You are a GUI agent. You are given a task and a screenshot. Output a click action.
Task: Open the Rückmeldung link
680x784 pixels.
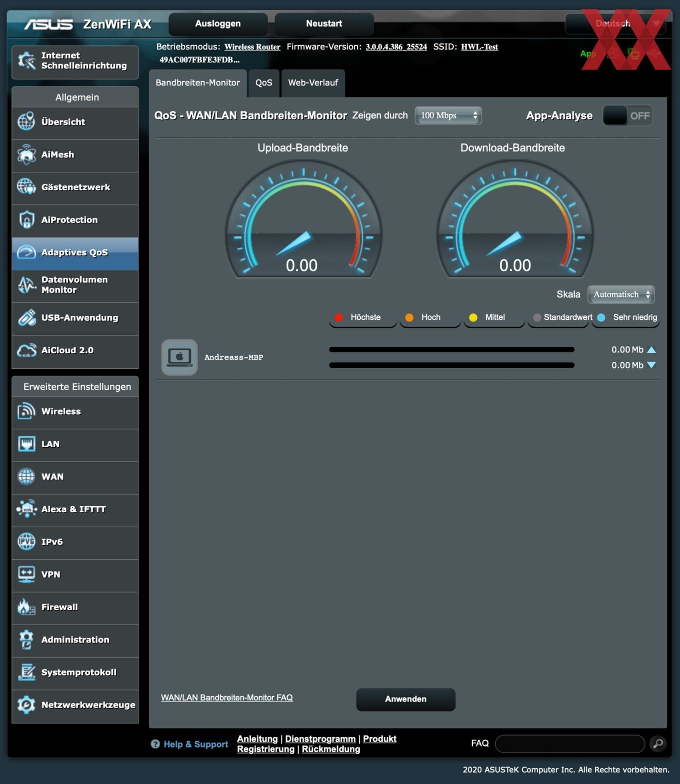point(331,749)
